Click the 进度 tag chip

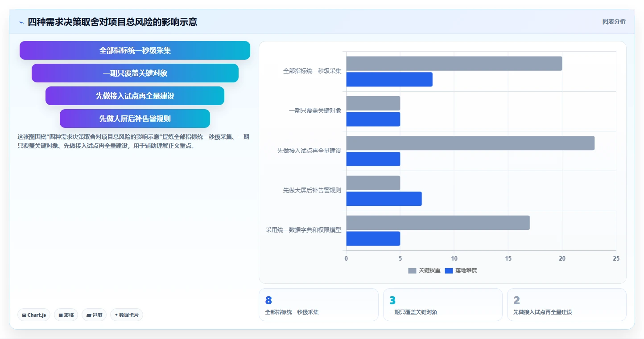point(94,315)
